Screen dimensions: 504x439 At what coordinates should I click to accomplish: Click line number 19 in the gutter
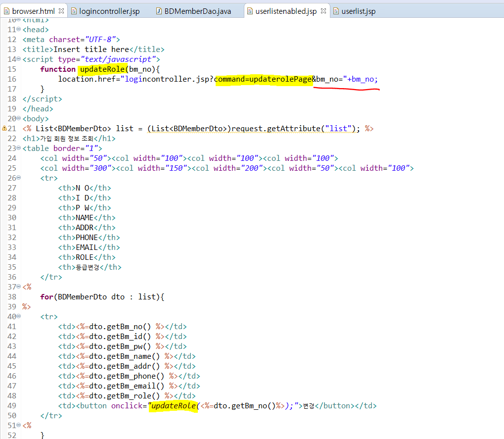coord(12,109)
